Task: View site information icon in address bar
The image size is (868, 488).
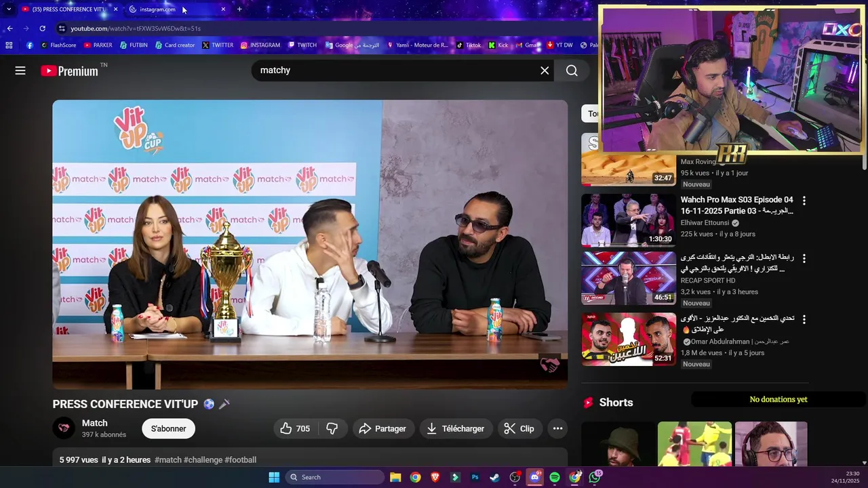Action: point(62,28)
